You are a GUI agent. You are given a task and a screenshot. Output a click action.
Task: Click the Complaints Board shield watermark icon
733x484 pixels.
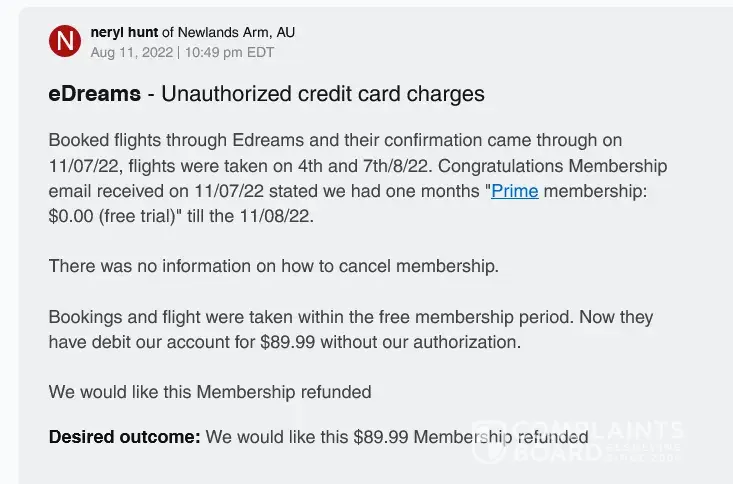[x=490, y=441]
